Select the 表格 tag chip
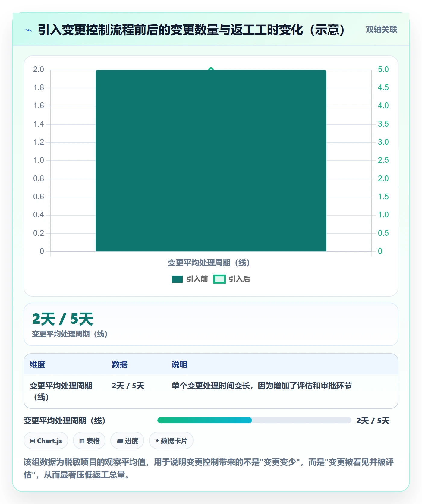 coord(89,441)
